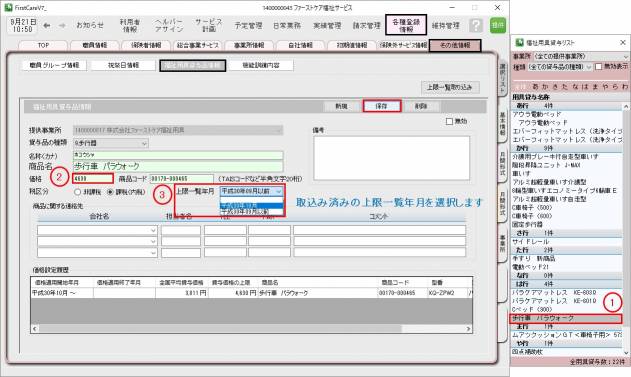Click the 名称(カナ) input field
This screenshot has height=377, width=631.
[178, 155]
